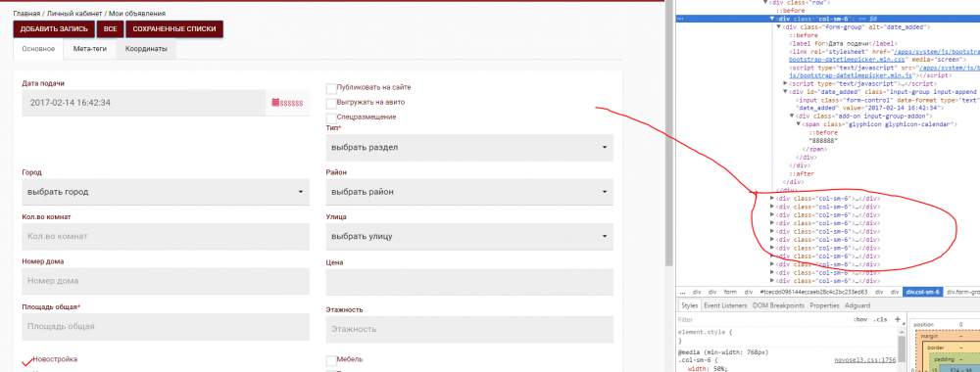The image size is (980, 372).
Task: Select the padding area in box model
Action: click(x=945, y=359)
